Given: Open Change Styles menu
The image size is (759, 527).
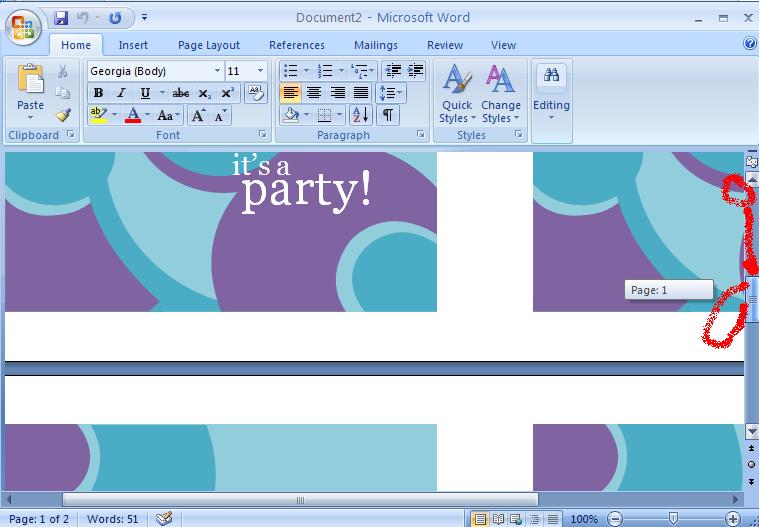Looking at the screenshot, I should (501, 94).
